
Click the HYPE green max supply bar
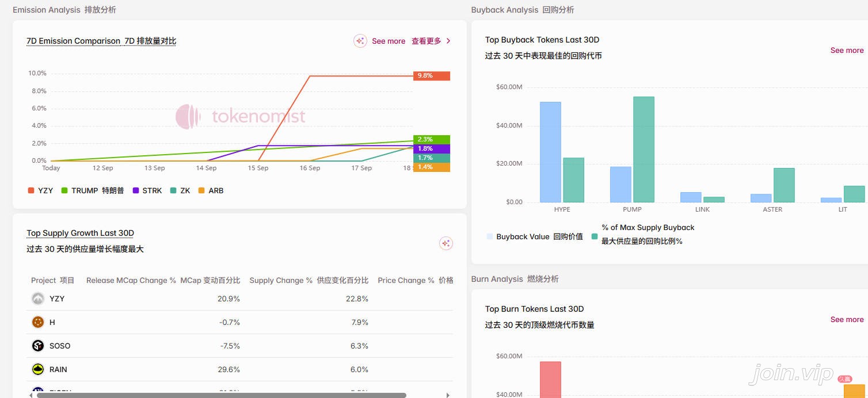point(573,180)
